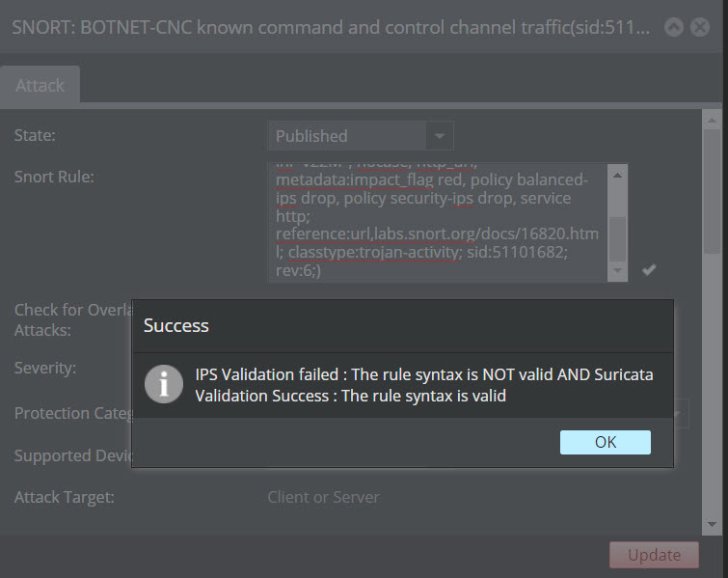Screen dimensions: 728x578
Task: Close the SNORT attack panel with X icon
Action: [x=700, y=27]
